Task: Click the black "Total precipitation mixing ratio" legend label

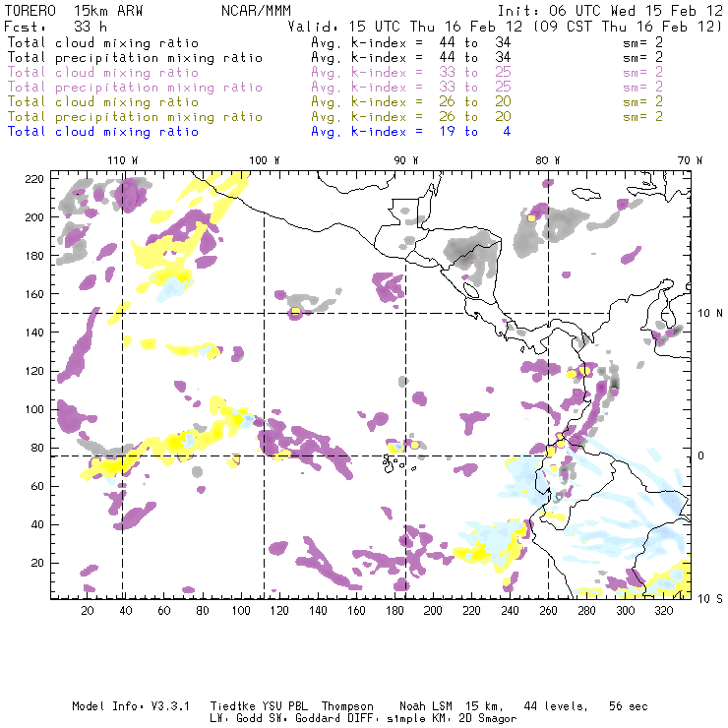Action: (135, 58)
